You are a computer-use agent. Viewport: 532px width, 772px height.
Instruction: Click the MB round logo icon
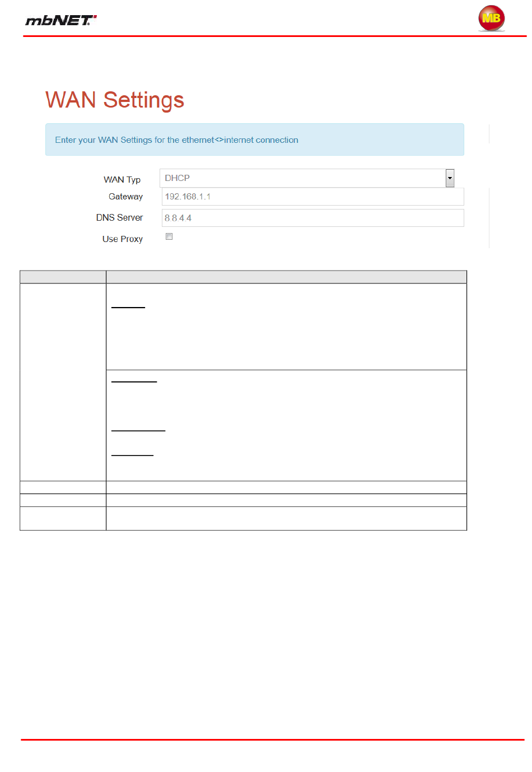click(492, 18)
